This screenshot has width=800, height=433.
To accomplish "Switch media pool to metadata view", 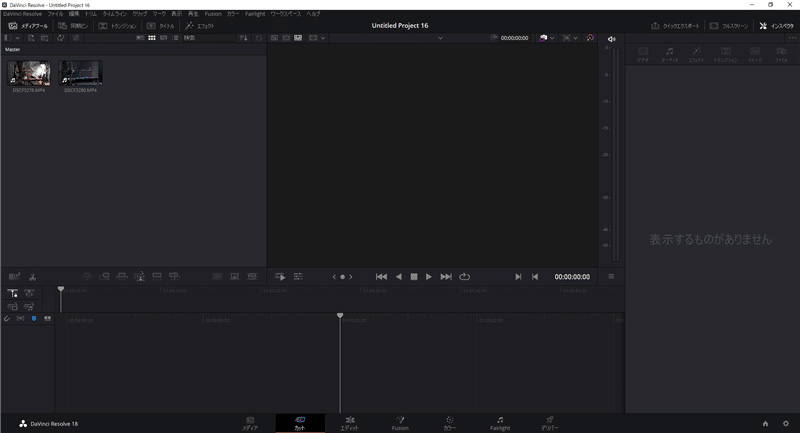I will pos(140,38).
